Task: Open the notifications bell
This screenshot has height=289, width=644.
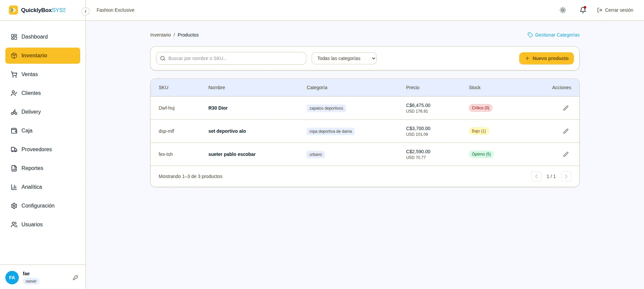Action: click(x=583, y=10)
